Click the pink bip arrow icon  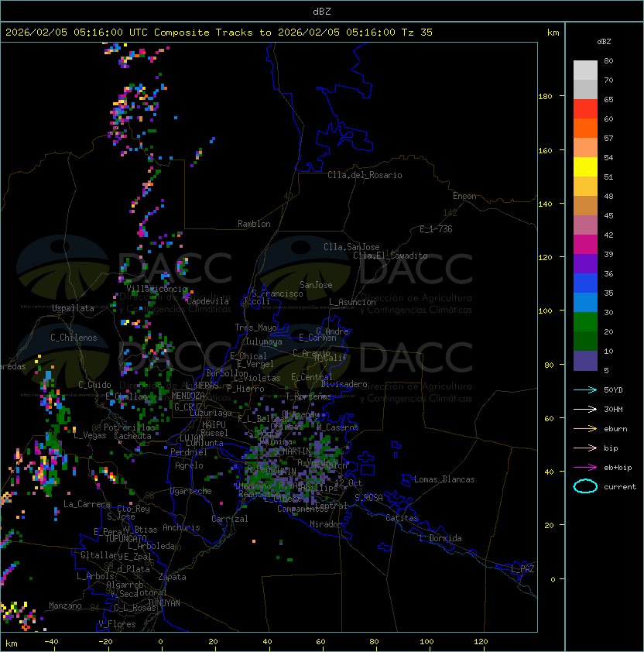click(x=585, y=448)
